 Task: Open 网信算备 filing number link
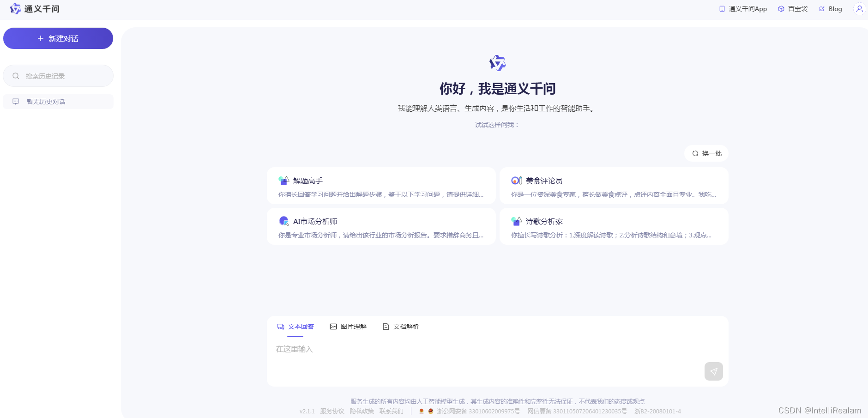(577, 411)
